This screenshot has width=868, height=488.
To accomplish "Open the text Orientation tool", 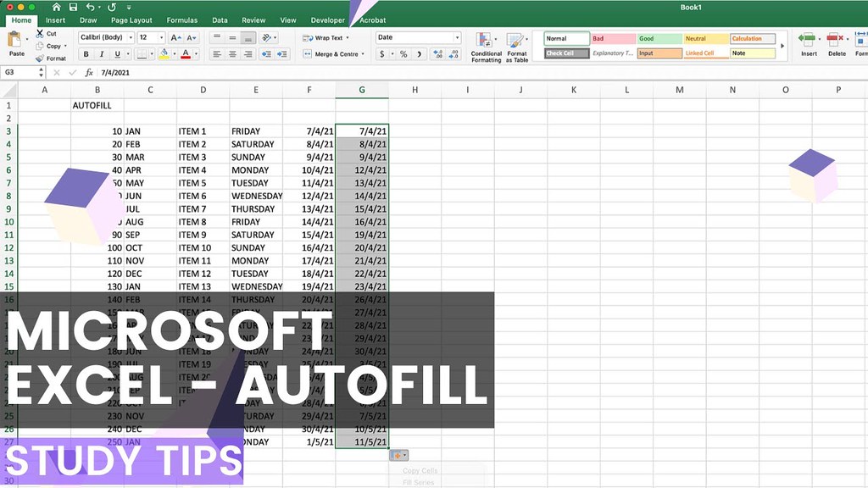I will (x=267, y=37).
